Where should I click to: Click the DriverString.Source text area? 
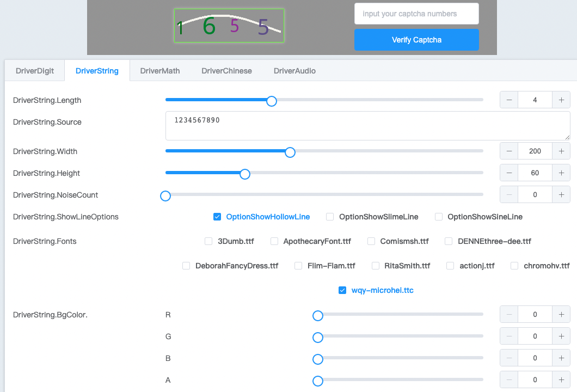coord(368,126)
